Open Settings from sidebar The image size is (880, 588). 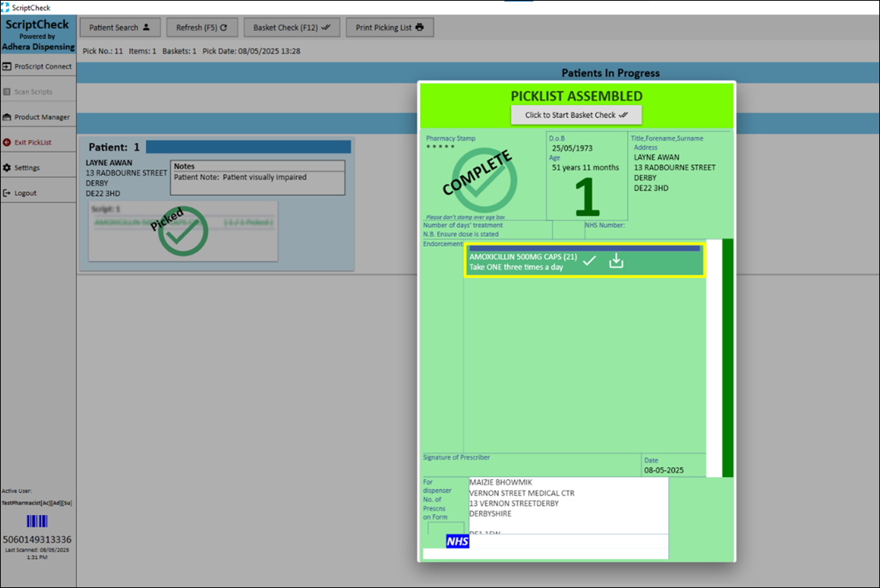click(x=38, y=167)
